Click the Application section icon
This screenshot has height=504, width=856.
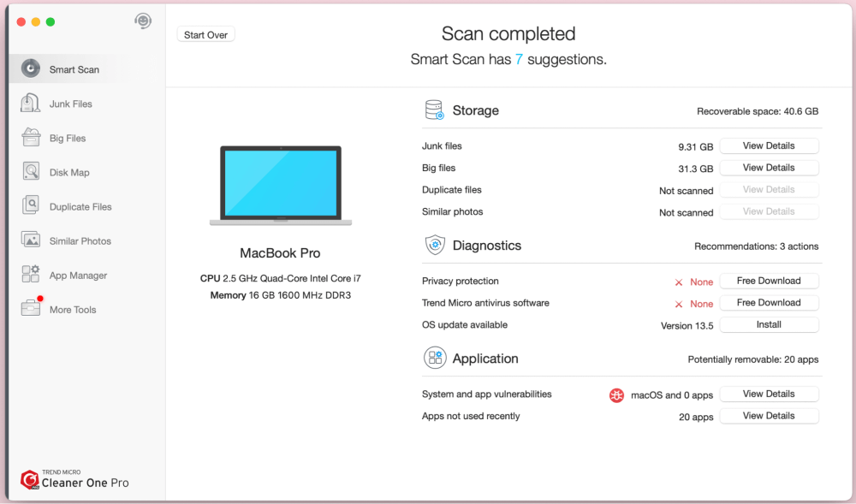tap(435, 358)
